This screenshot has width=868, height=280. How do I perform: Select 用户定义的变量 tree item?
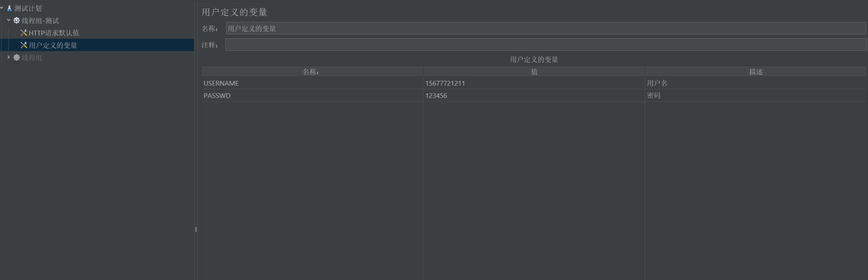53,45
